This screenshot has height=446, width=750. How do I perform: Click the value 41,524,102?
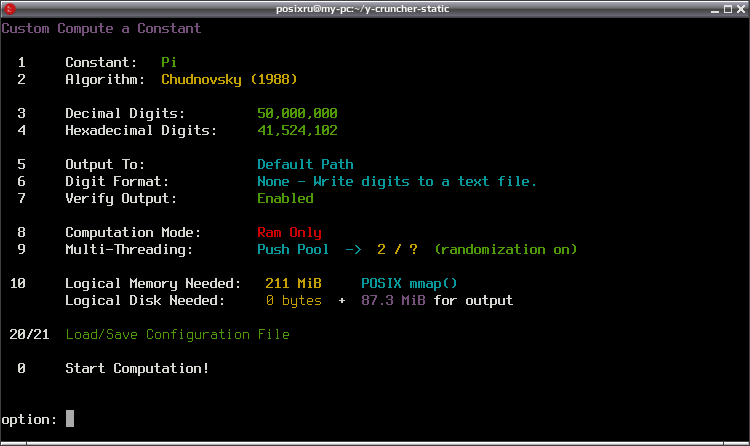point(297,131)
